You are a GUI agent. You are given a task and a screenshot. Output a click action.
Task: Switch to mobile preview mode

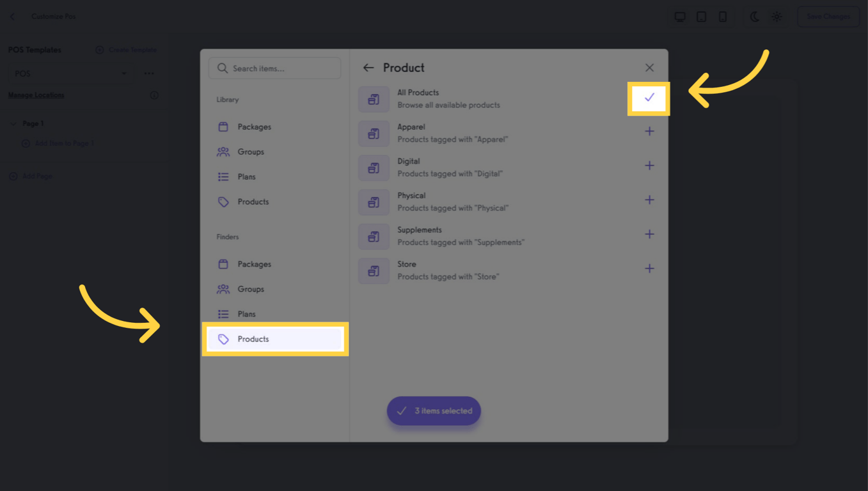click(723, 17)
